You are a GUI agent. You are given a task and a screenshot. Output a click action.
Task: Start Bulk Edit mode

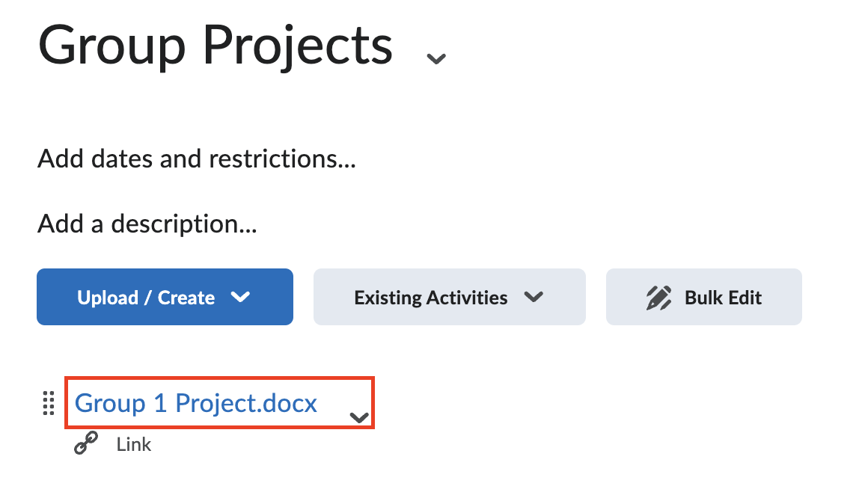click(x=703, y=298)
